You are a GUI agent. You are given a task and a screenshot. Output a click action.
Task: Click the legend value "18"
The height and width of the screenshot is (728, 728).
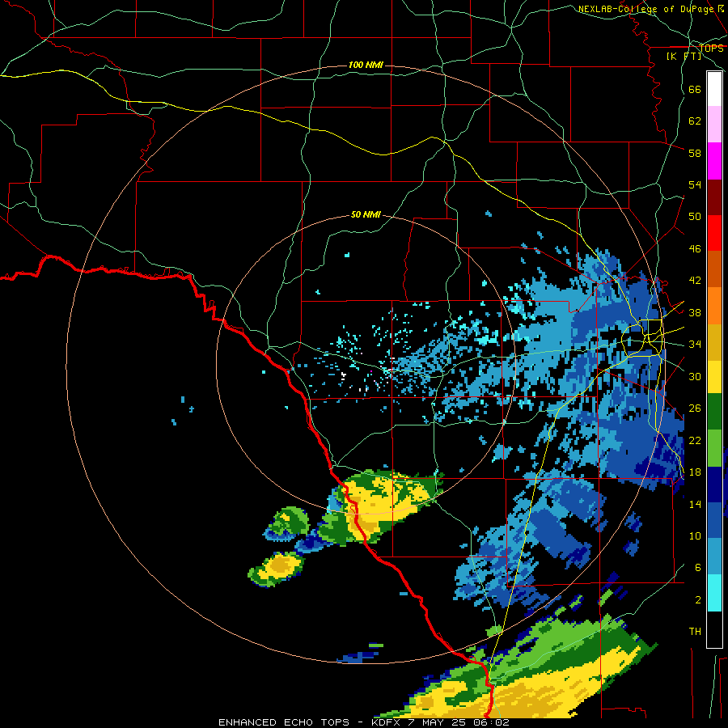point(695,472)
